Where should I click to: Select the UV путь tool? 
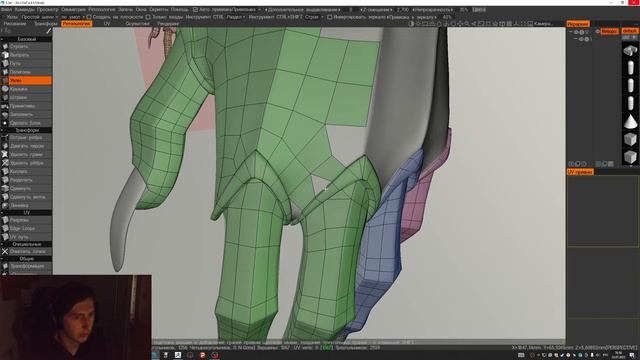tap(26, 237)
